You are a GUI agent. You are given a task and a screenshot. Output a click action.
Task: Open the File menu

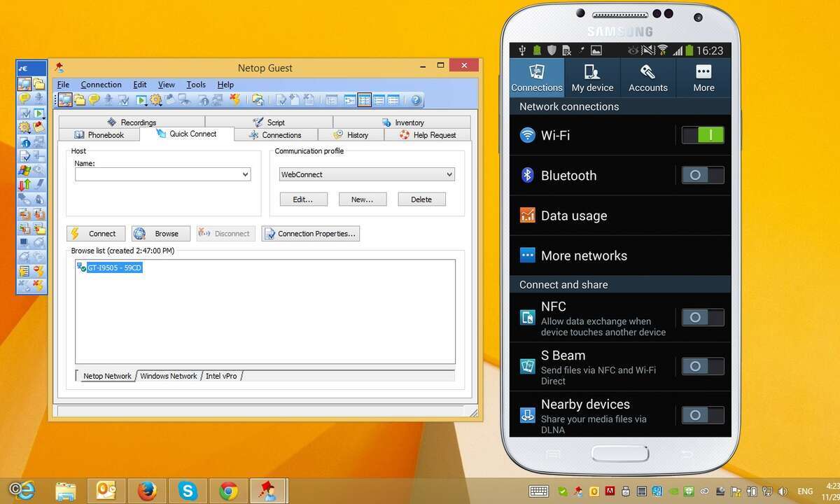click(63, 85)
